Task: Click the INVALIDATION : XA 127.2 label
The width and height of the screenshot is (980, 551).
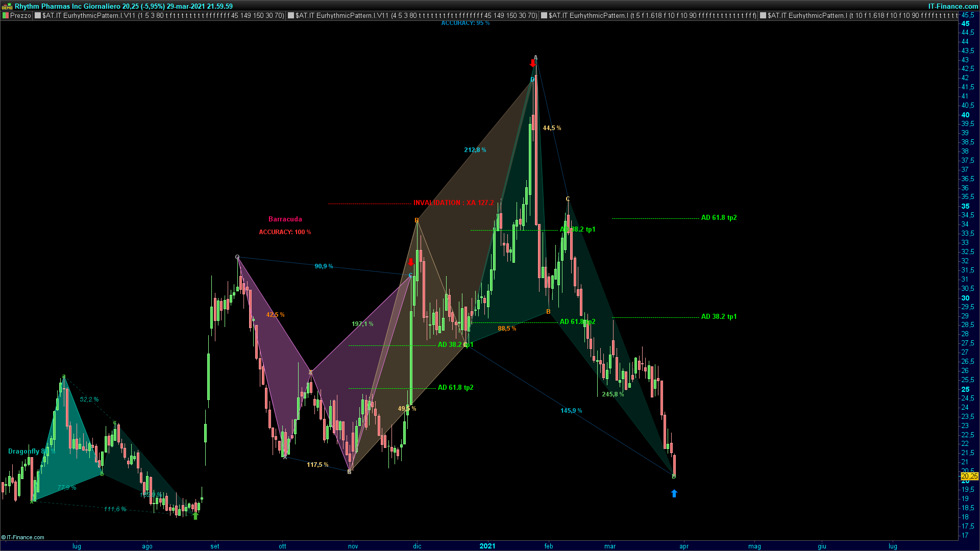Action: coord(453,203)
